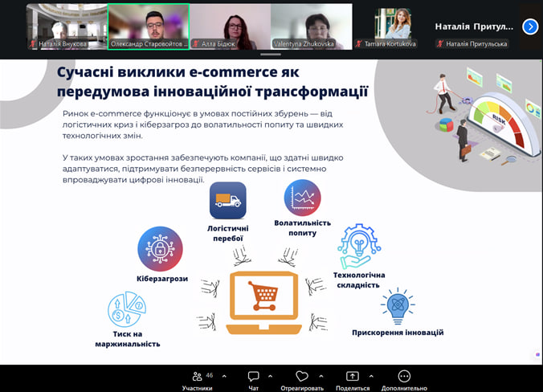Click the Отреагировать heart reaction icon
The height and width of the screenshot is (392, 543).
coord(302,378)
